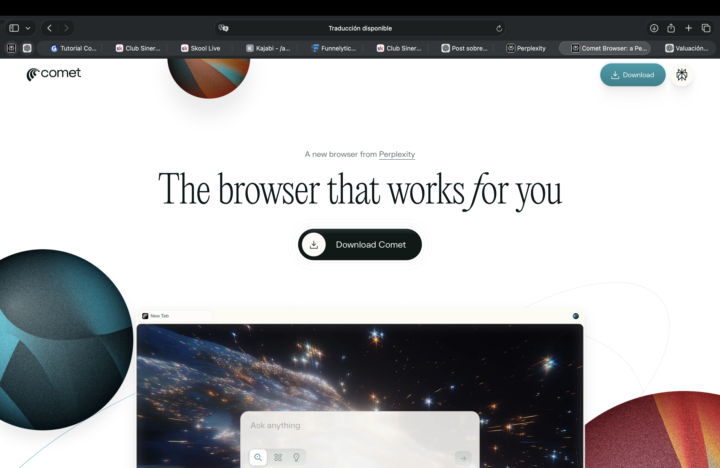Show the Safari sidebar
This screenshot has height=468, width=720.
coord(14,28)
